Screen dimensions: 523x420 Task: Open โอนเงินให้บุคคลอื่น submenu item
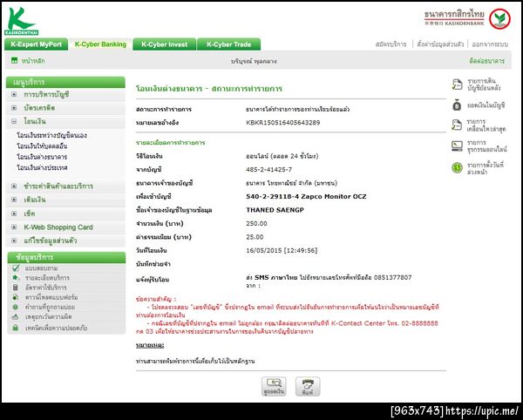pos(42,146)
